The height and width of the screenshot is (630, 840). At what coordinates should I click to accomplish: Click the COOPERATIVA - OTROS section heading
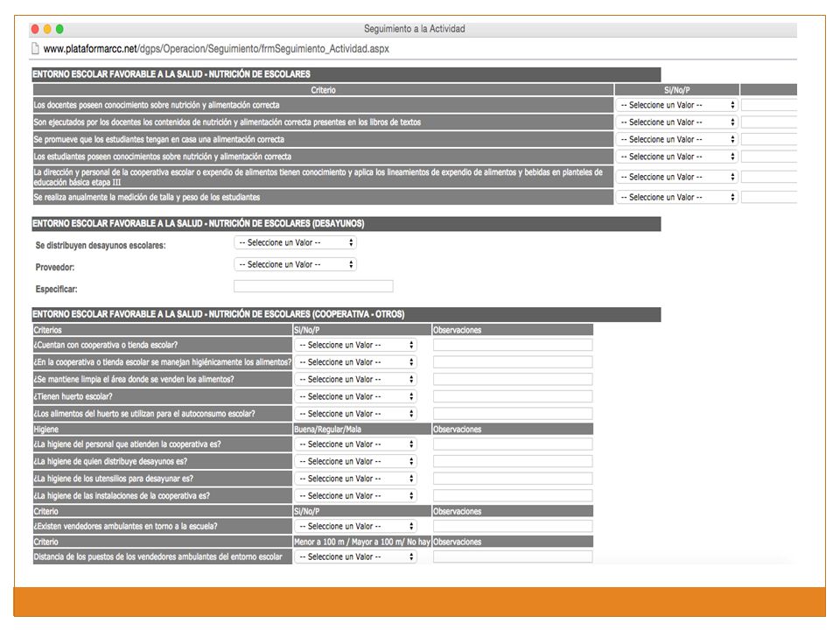point(346,314)
